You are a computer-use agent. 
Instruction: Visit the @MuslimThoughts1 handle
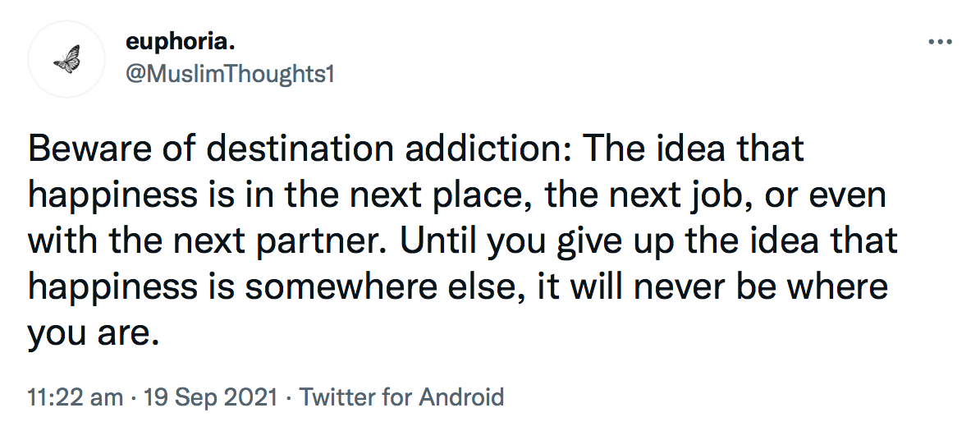230,75
